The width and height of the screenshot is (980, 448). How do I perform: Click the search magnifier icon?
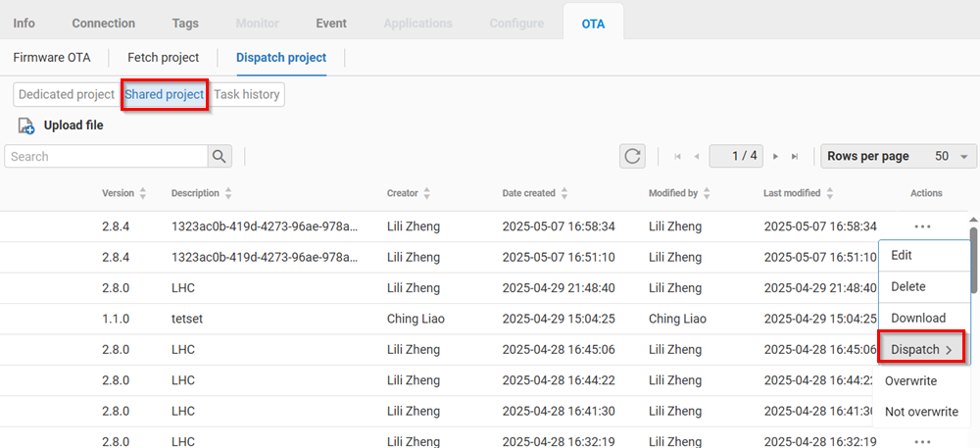[x=220, y=156]
